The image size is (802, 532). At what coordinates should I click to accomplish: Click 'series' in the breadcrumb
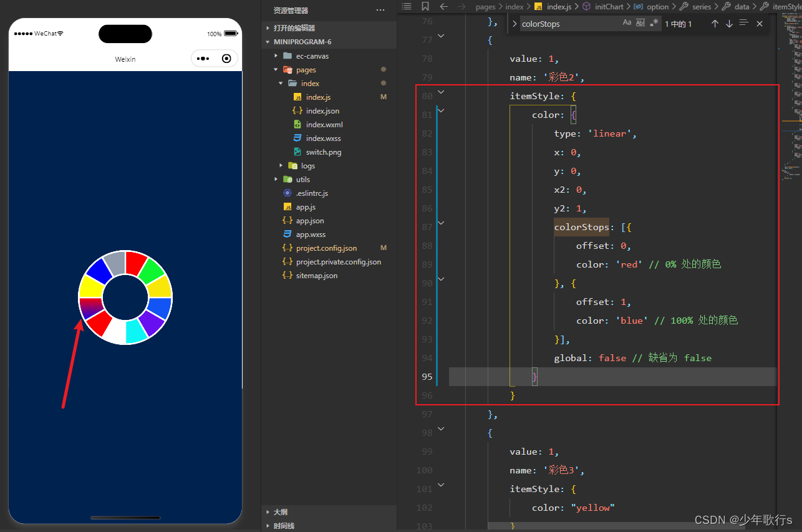pos(702,7)
